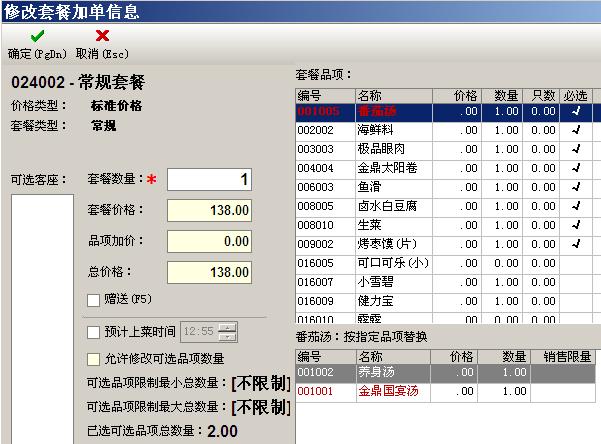
Task: Click the red X cancel icon
Action: (101, 36)
